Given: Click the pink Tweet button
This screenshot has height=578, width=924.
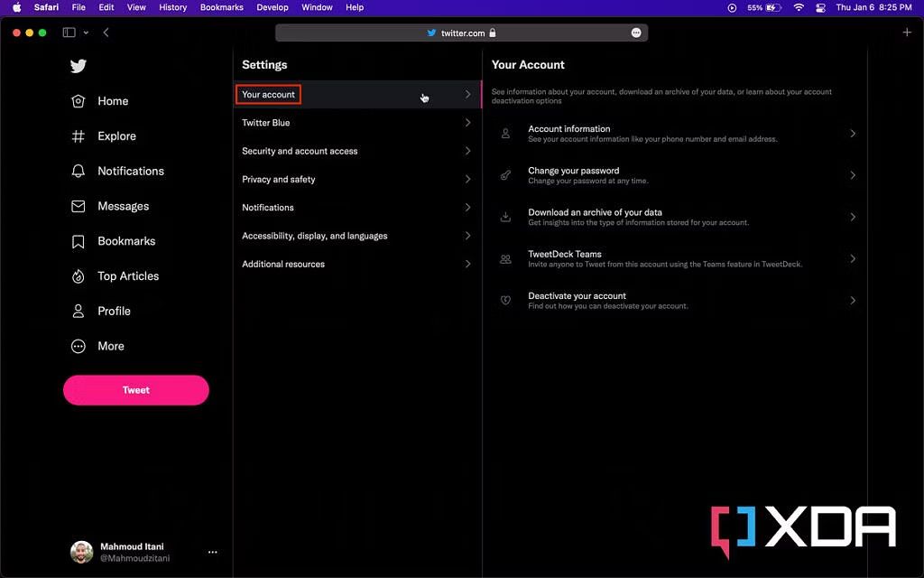Looking at the screenshot, I should pyautogui.click(x=135, y=389).
